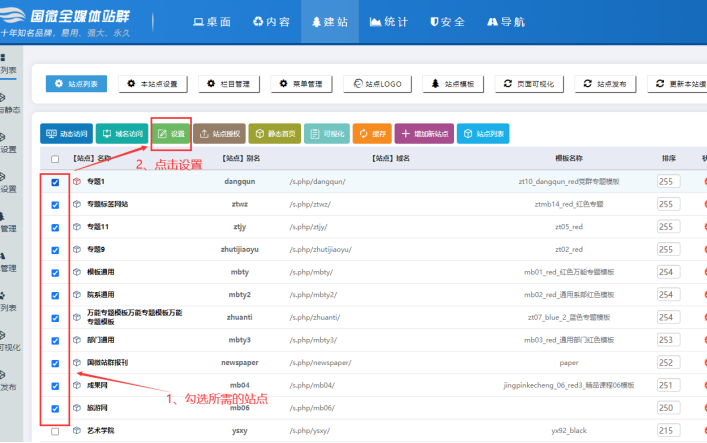Uncheck the checkbox for 专题1 row
The width and height of the screenshot is (707, 443).
point(55,182)
